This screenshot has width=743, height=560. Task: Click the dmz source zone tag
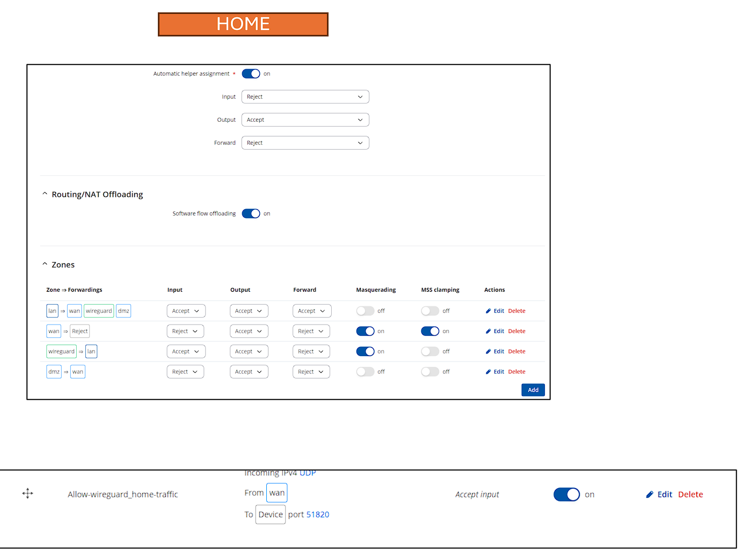click(x=54, y=372)
